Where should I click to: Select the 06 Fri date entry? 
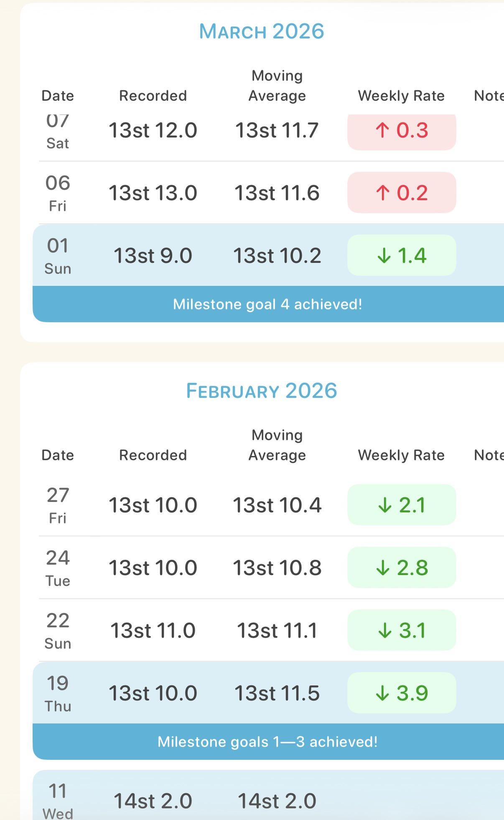58,193
